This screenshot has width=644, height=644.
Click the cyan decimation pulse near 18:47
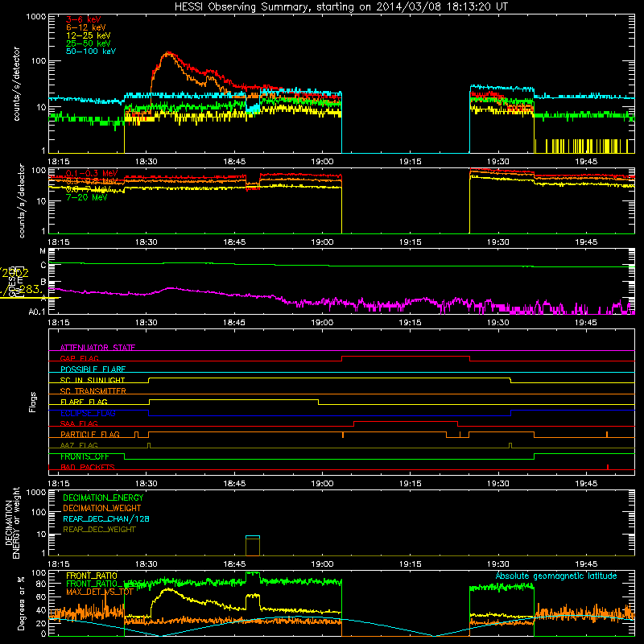[x=253, y=536]
